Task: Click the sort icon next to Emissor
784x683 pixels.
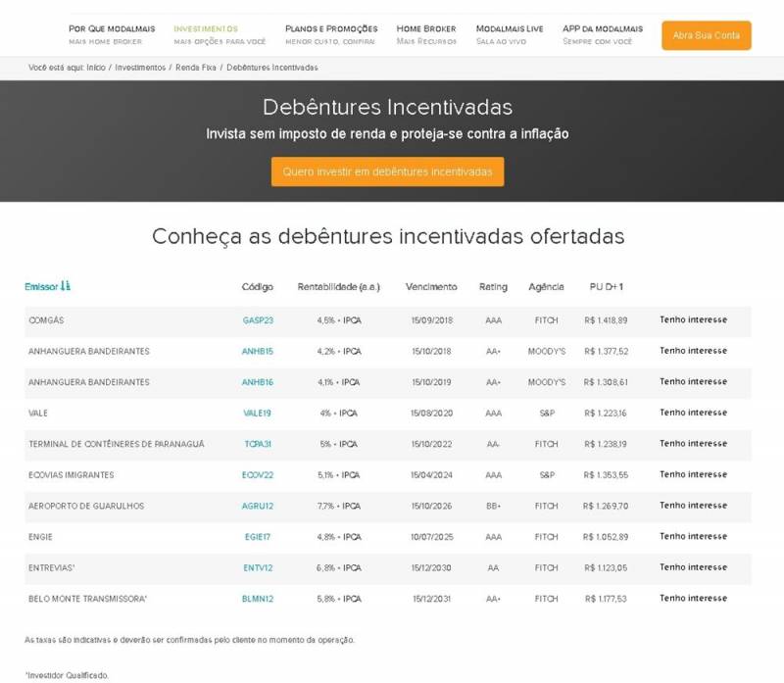Action: 66,286
